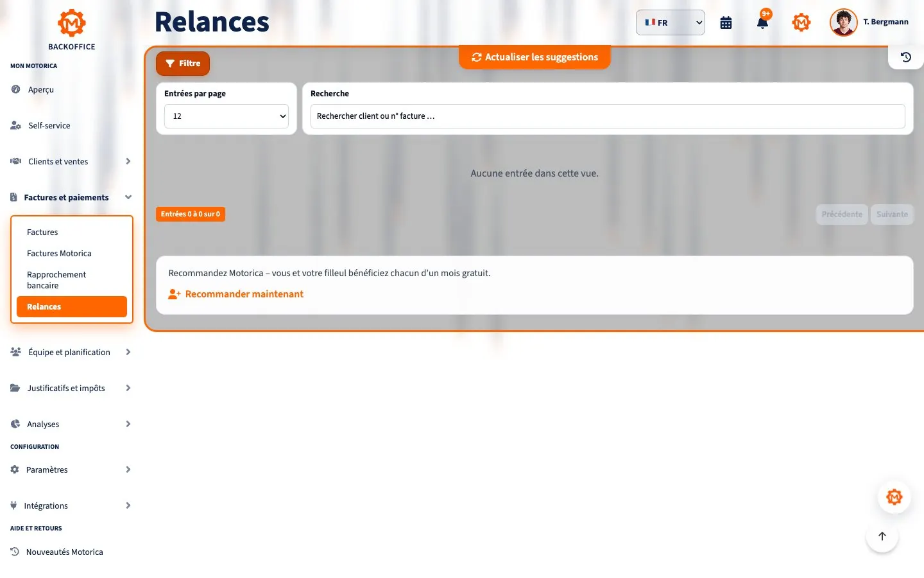
Task: Expand Équipe et planification chevron
Action: [128, 352]
